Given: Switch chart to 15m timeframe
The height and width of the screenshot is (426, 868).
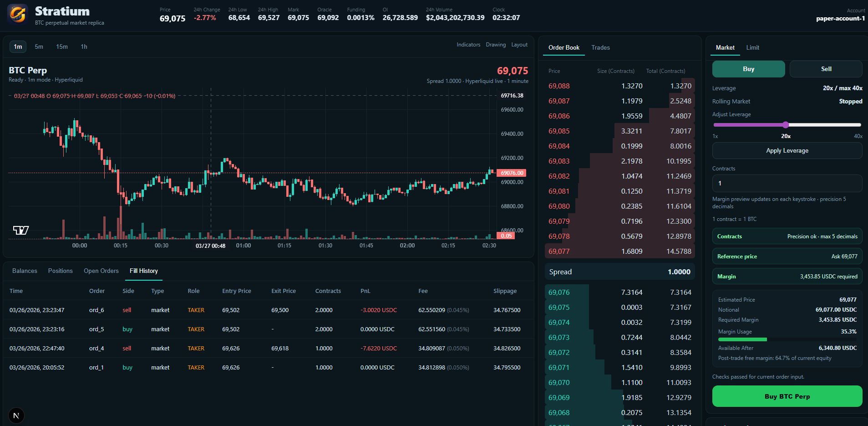Looking at the screenshot, I should 62,46.
